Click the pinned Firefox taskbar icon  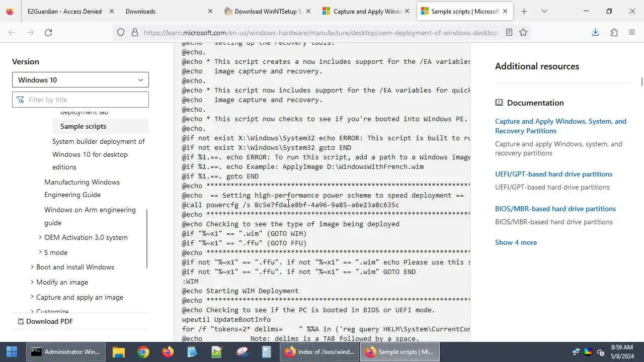tap(168, 352)
